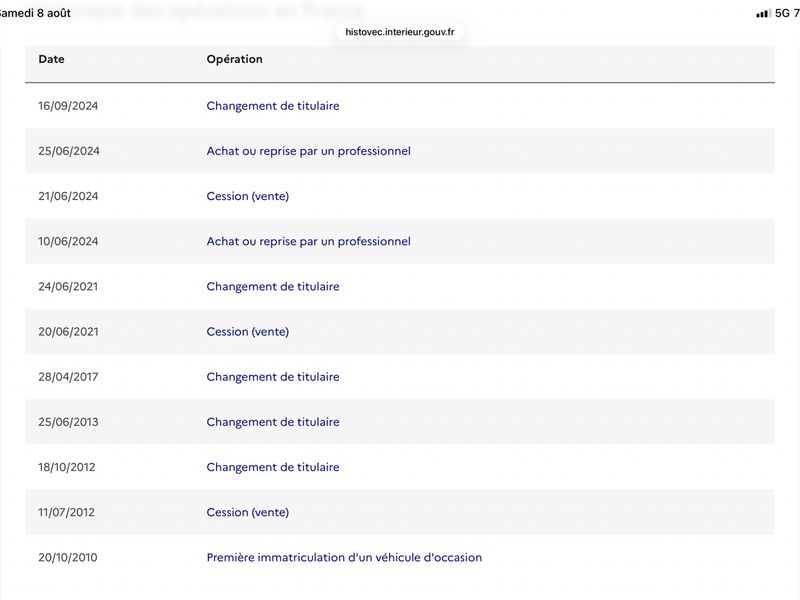Open Changement de titulaire dated 18/10/2012
The image size is (800, 600).
coord(272,467)
